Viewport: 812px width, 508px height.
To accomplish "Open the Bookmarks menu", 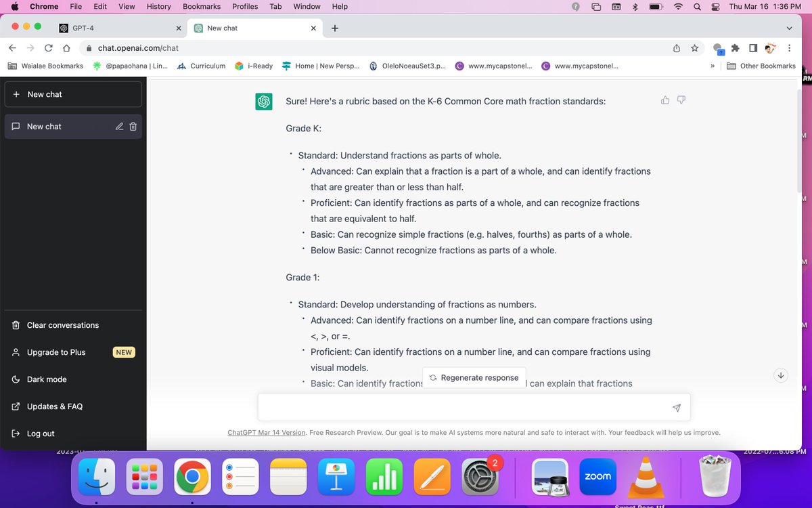I will click(202, 7).
